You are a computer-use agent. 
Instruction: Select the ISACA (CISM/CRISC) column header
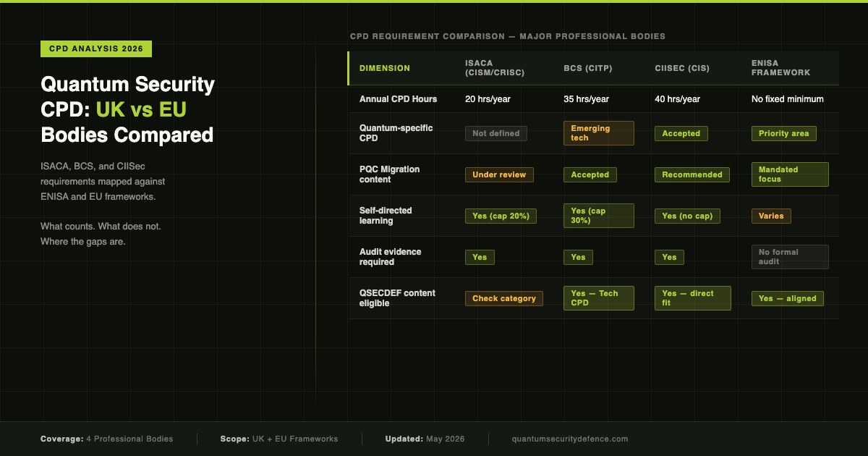495,68
